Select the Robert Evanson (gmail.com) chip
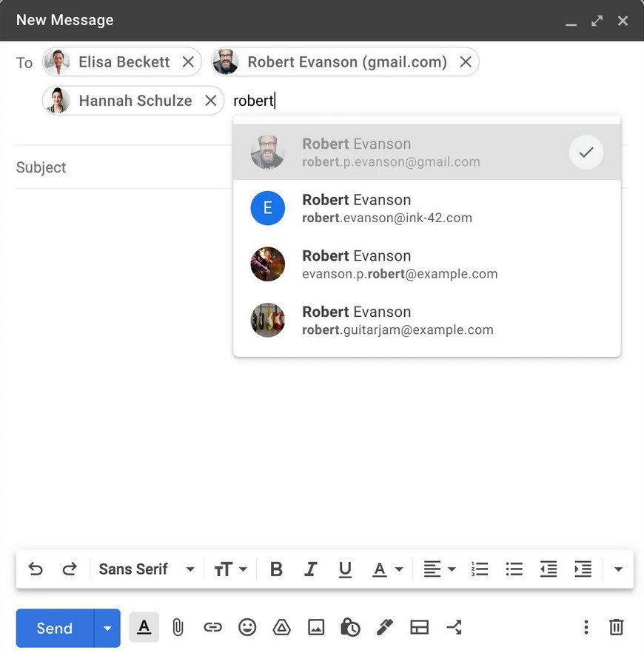This screenshot has height=656, width=644. click(345, 62)
